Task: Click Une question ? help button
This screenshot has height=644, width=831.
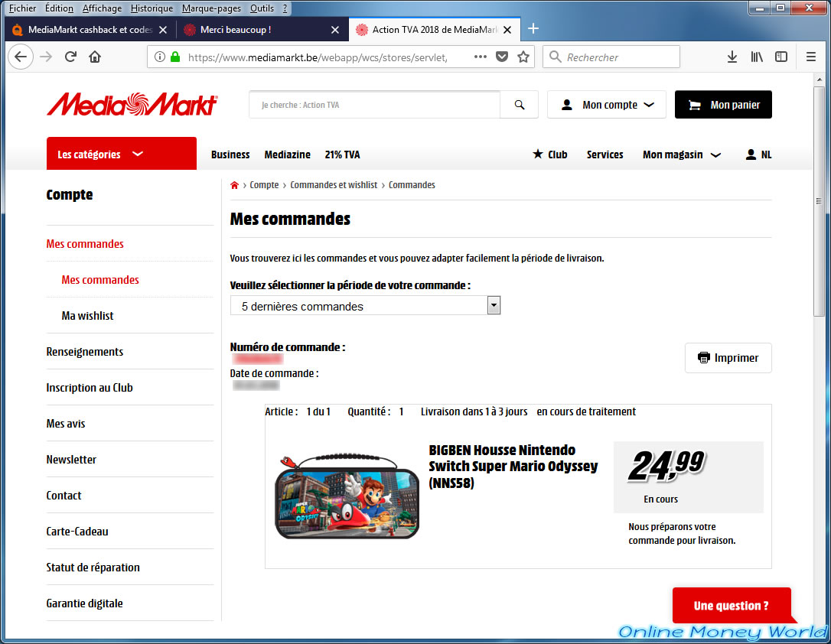Action: point(732,605)
